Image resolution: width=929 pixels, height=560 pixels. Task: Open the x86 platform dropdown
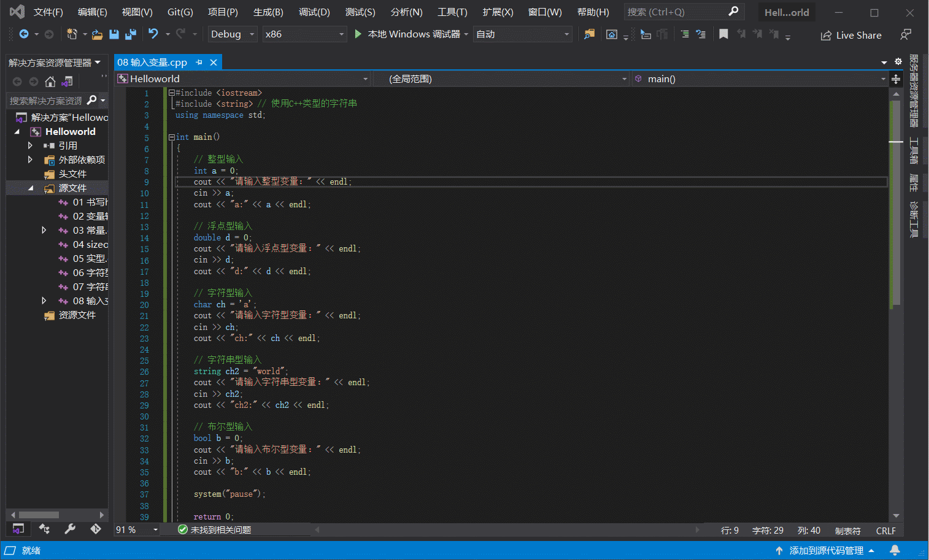(304, 34)
